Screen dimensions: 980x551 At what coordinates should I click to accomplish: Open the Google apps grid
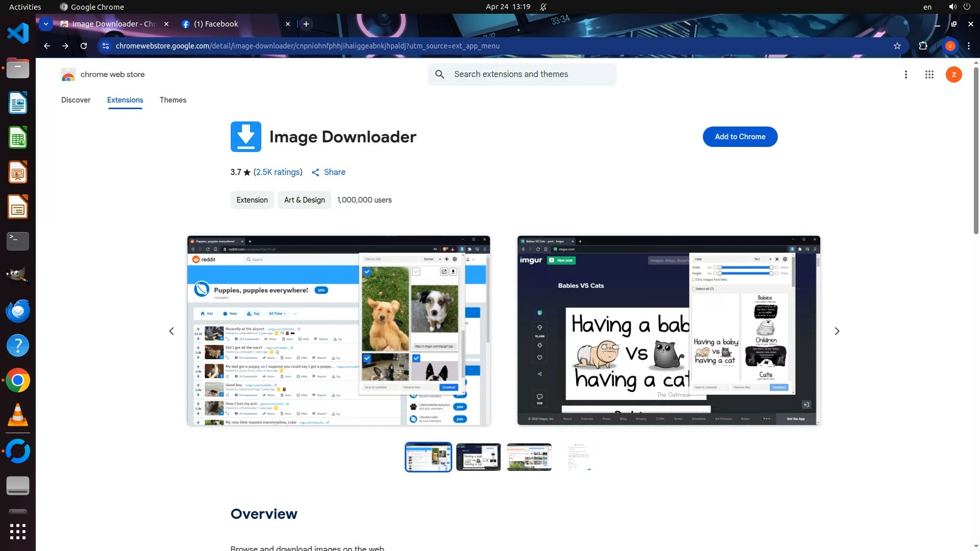click(929, 74)
